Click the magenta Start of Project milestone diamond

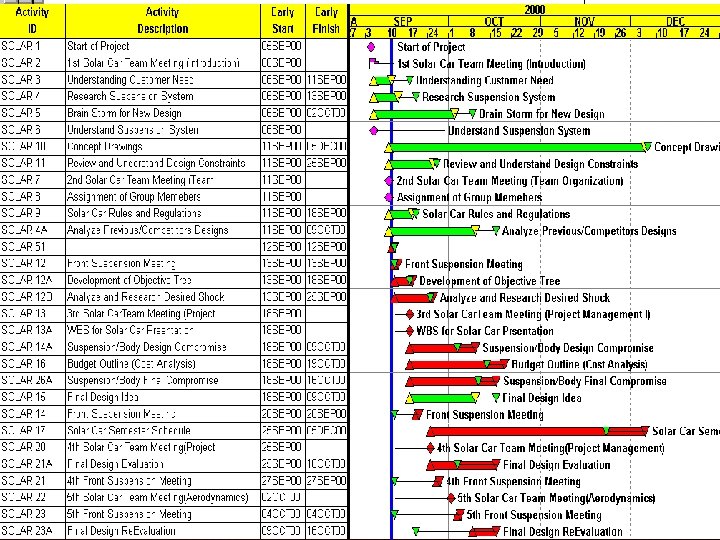tap(371, 47)
